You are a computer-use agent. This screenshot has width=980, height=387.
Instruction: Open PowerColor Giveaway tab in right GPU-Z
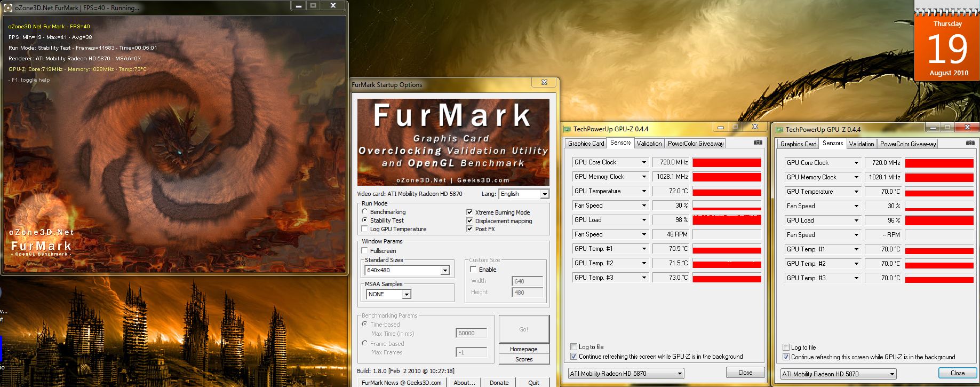pyautogui.click(x=908, y=144)
